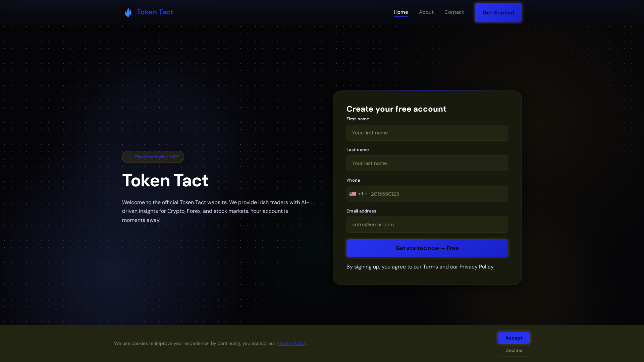Open the About page from navigation

(426, 12)
